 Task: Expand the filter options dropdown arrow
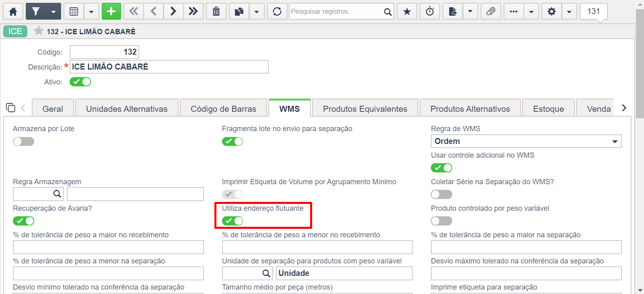(x=53, y=11)
